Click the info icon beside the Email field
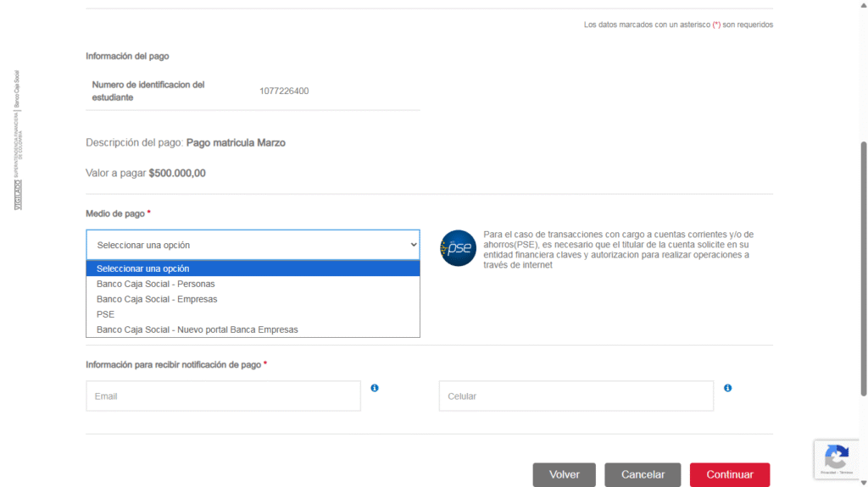 click(x=375, y=388)
